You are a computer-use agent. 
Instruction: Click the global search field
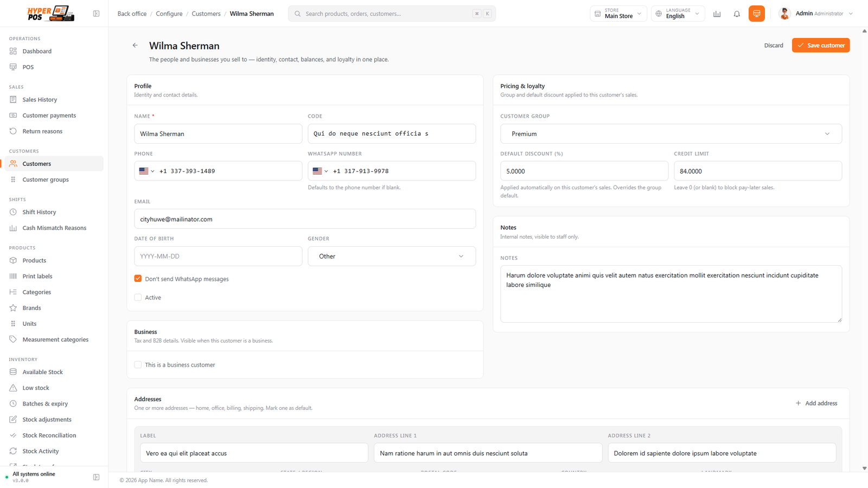pos(392,14)
